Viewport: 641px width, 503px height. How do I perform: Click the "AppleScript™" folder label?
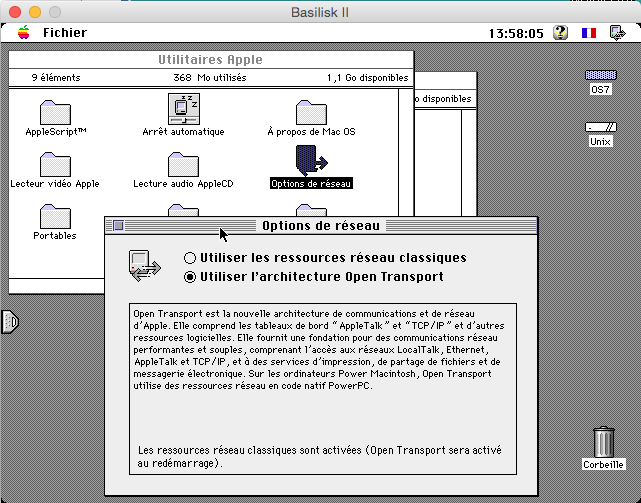point(56,132)
